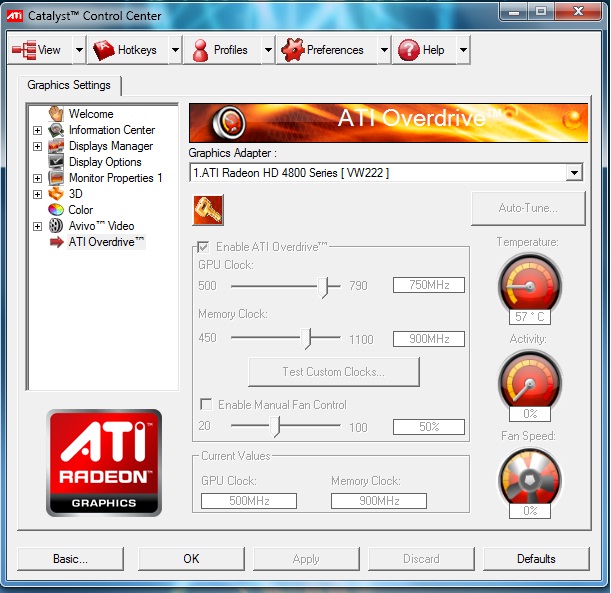
Task: Open the Hotkeys dropdown arrow
Action: click(175, 50)
